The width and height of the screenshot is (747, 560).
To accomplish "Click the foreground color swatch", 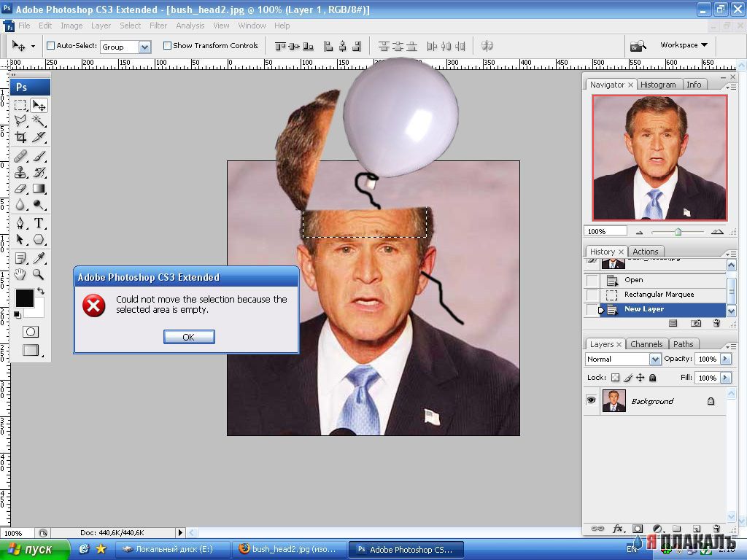I will click(x=25, y=298).
